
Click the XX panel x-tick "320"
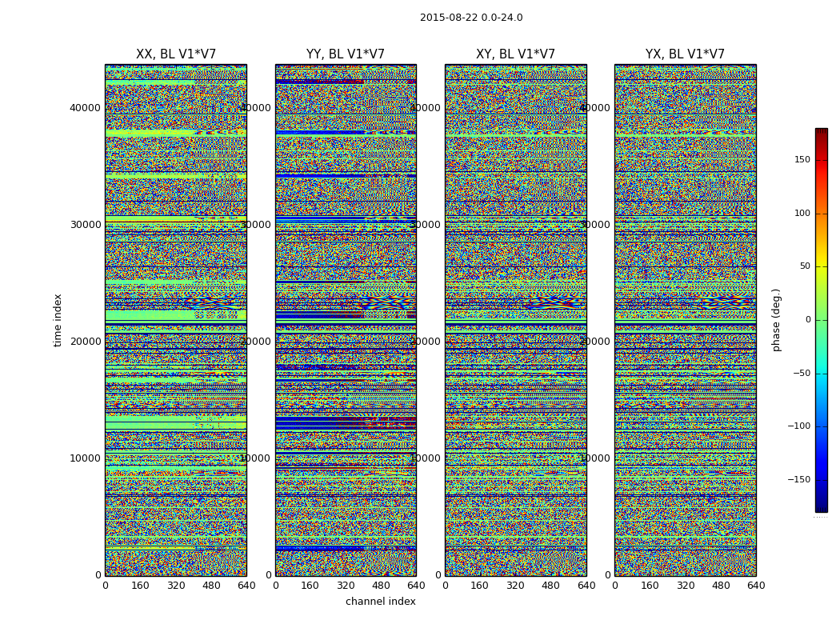[x=176, y=586]
